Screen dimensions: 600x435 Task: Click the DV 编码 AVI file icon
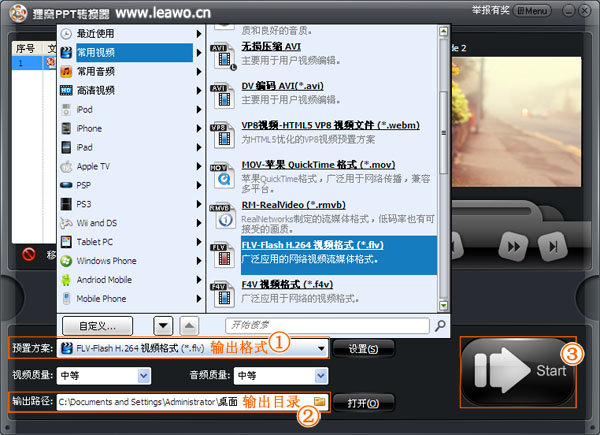[223, 96]
